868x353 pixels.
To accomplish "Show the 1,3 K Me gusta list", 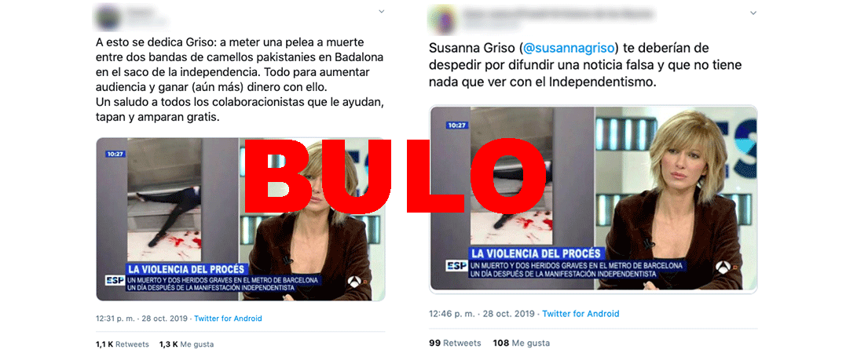I will tap(186, 344).
